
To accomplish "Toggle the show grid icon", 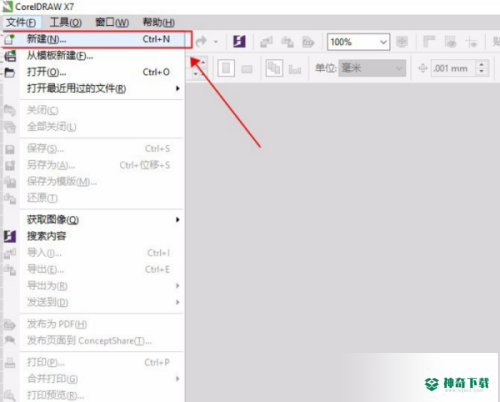I will click(450, 42).
